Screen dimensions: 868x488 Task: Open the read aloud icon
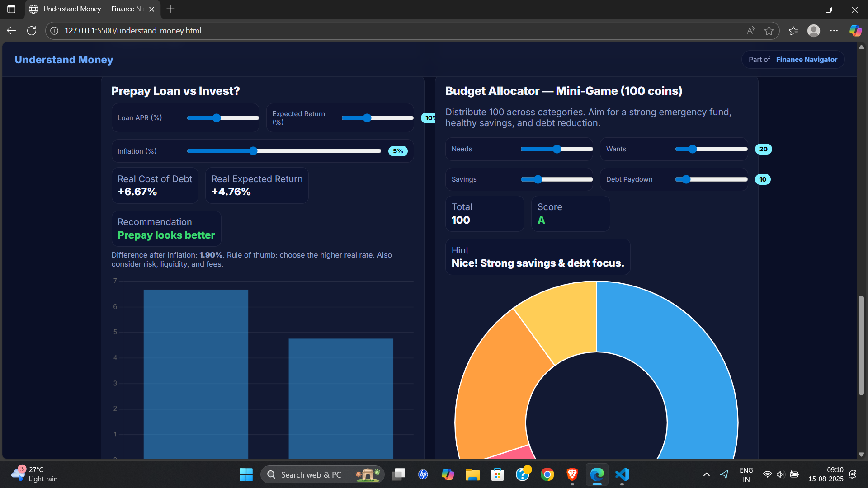click(751, 31)
